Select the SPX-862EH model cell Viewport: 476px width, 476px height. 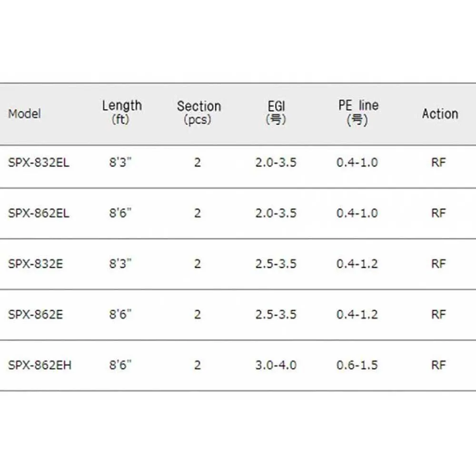click(x=40, y=366)
